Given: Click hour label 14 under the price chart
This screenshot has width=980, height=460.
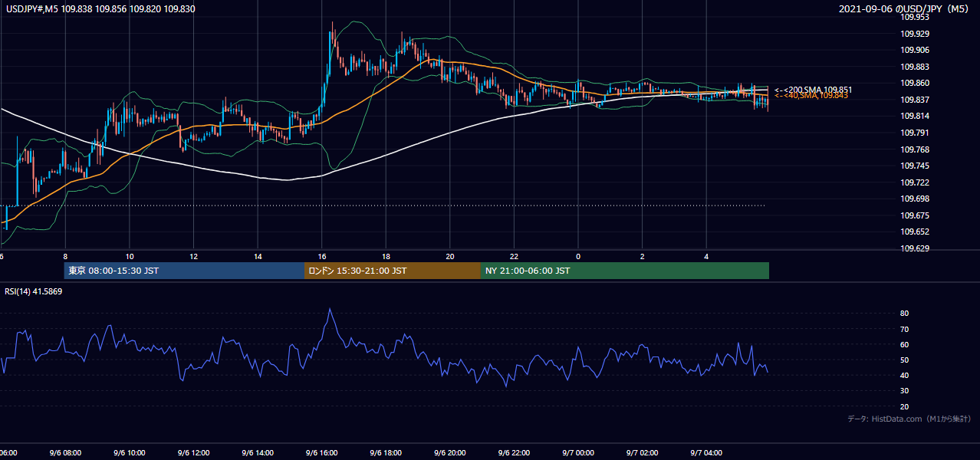Looking at the screenshot, I should click(258, 256).
